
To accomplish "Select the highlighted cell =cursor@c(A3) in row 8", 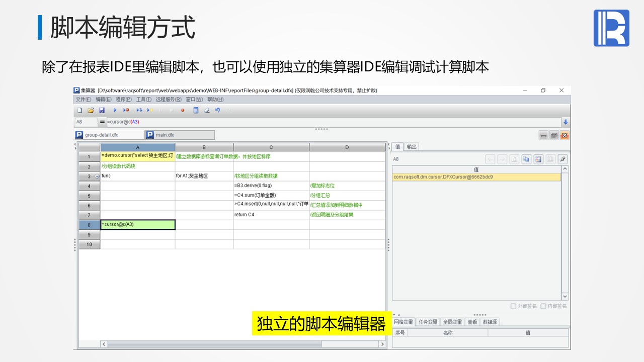I will pyautogui.click(x=138, y=225).
